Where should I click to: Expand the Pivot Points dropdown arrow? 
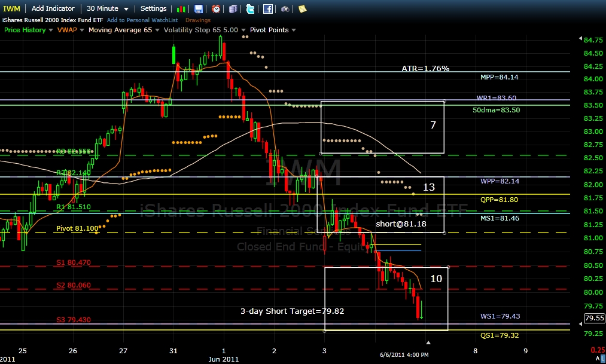coord(294,30)
